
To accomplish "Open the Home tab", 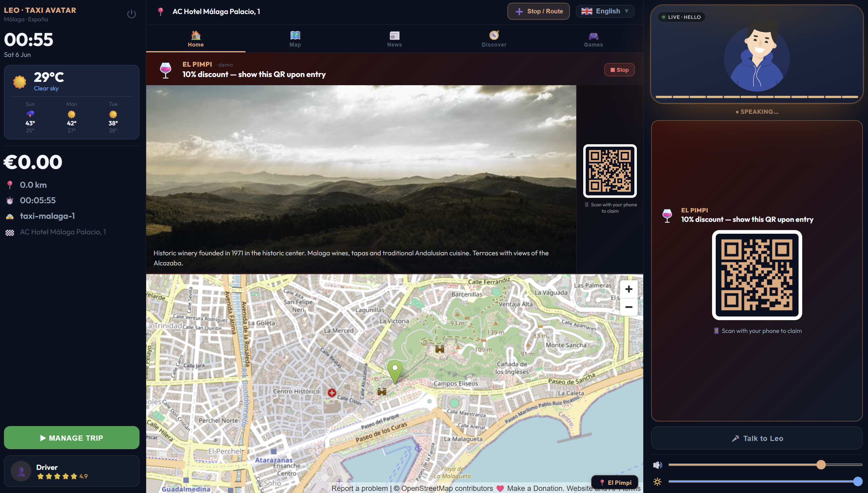I will (x=196, y=39).
